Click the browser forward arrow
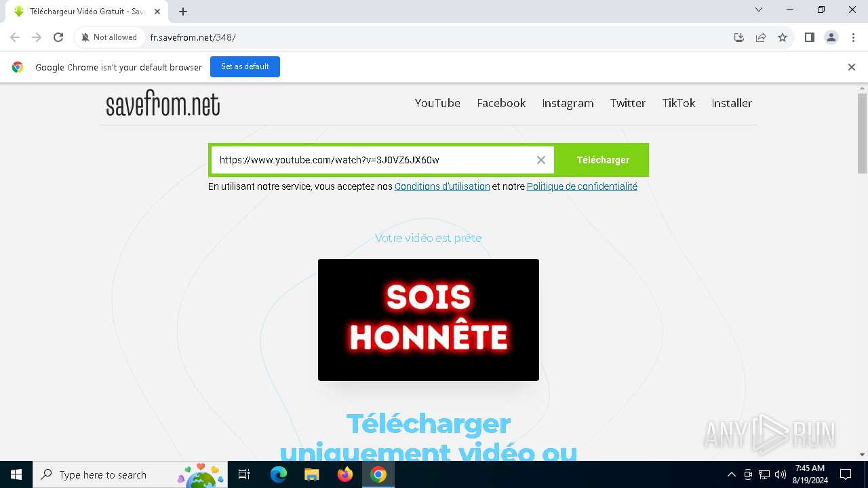The image size is (868, 488). coord(37,37)
